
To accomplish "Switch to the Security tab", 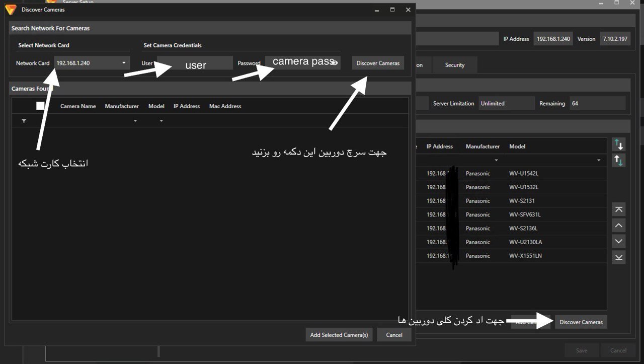I will (x=454, y=65).
